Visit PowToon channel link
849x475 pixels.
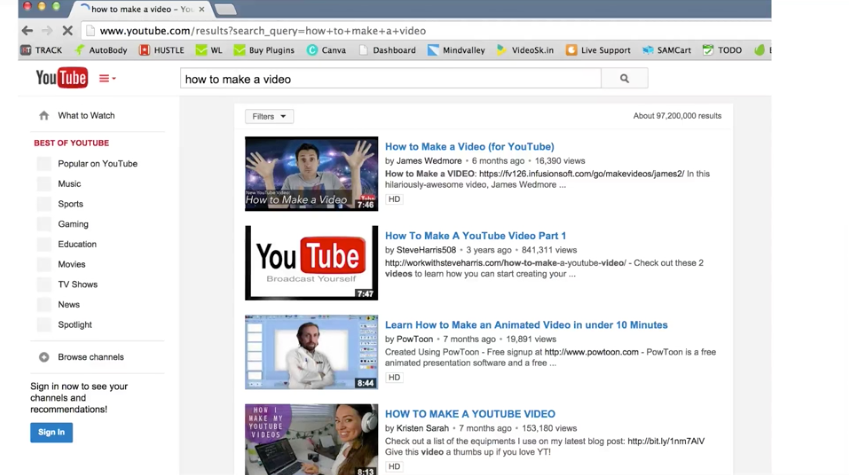415,339
